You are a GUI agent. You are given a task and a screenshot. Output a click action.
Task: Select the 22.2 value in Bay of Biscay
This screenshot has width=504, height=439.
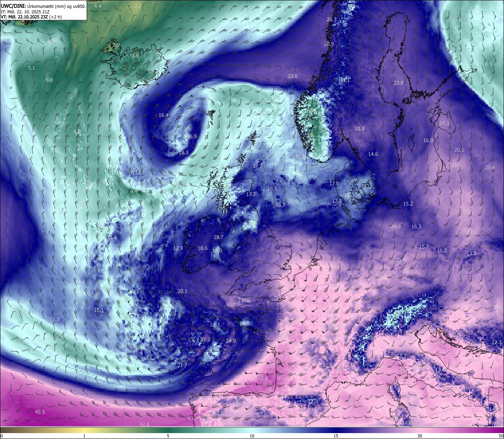click(x=206, y=340)
